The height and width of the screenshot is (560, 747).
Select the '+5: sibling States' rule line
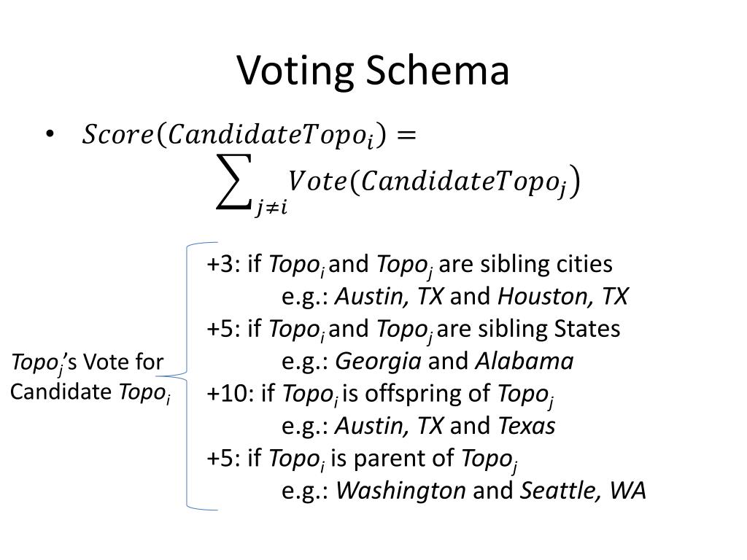(x=413, y=330)
